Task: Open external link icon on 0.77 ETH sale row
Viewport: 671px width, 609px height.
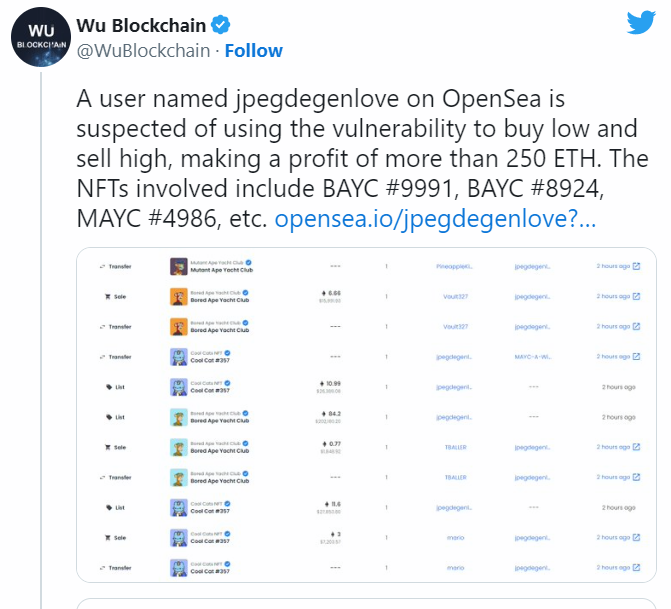Action: click(x=637, y=448)
